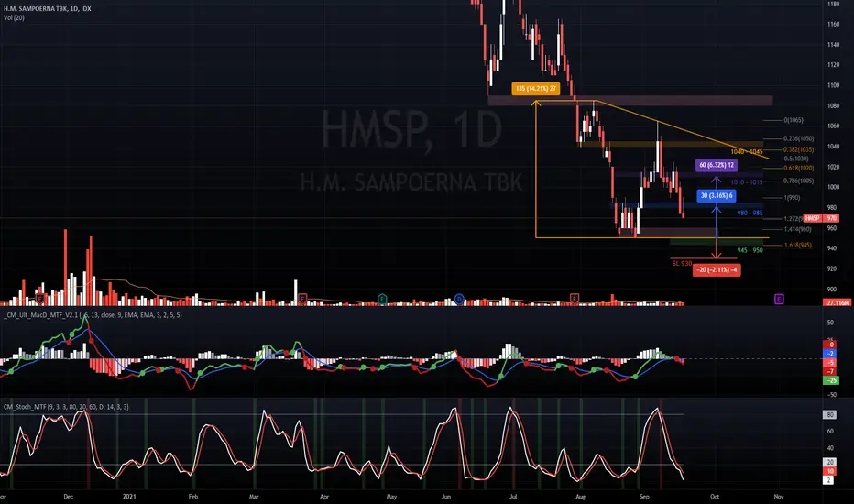Click the 1.414(960) Fibonacci level label

coord(797,229)
